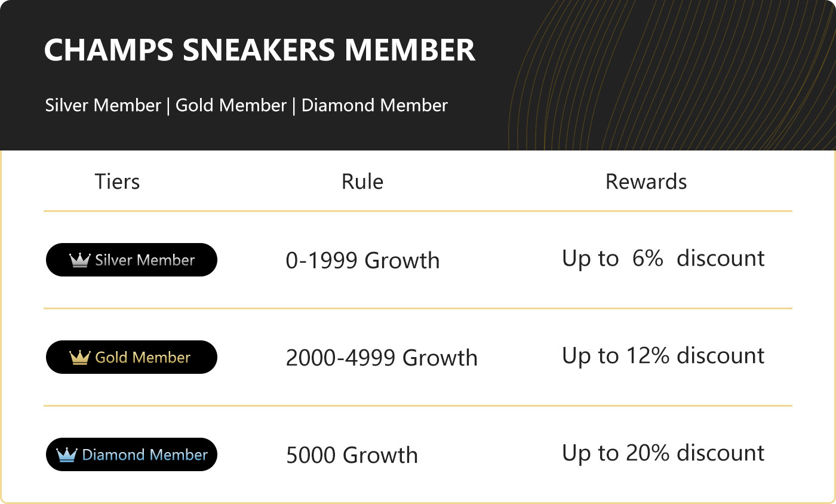Click the 2000-4999 Growth rule text
The image size is (836, 504).
point(382,358)
